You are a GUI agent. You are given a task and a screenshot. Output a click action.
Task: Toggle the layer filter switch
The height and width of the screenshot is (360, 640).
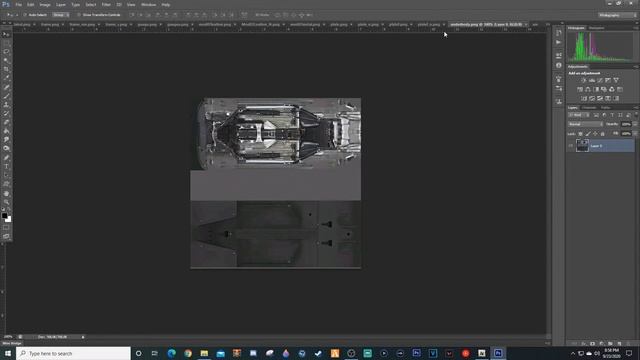tap(636, 115)
